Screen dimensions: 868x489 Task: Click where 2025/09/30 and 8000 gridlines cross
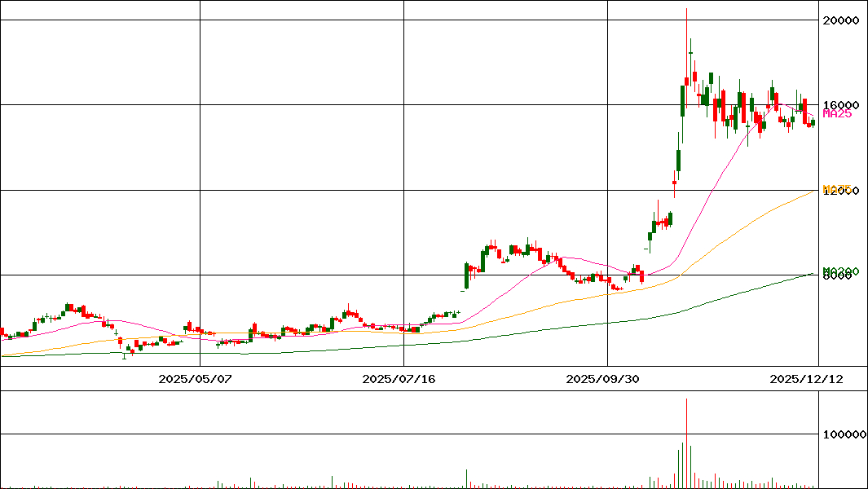(x=608, y=275)
